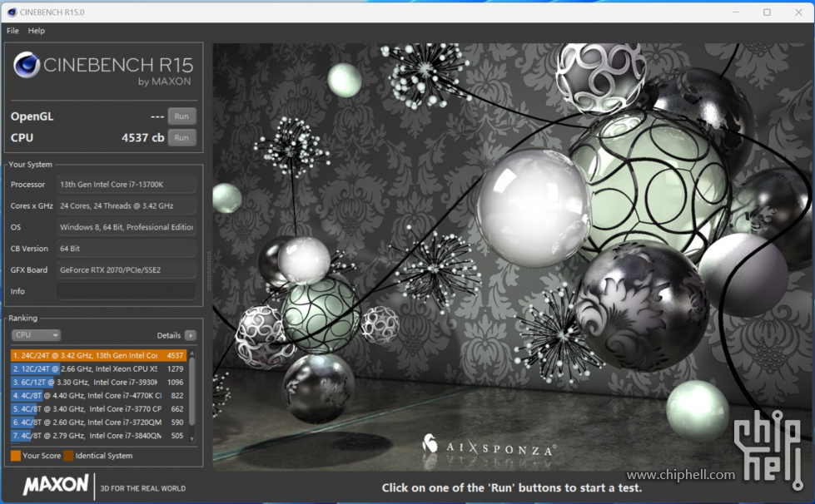Click the 4537 cb CPU score
The width and height of the screenshot is (815, 504).
coord(142,137)
